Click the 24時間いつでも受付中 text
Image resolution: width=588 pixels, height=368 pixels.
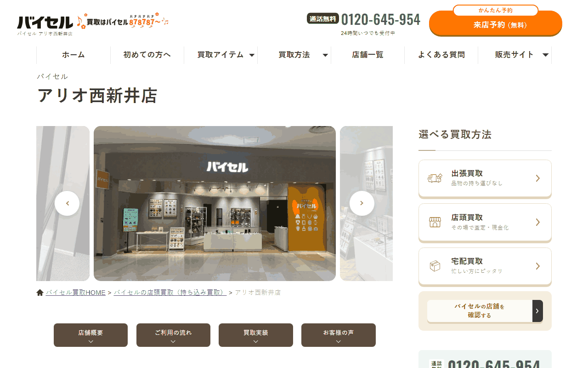coord(368,33)
